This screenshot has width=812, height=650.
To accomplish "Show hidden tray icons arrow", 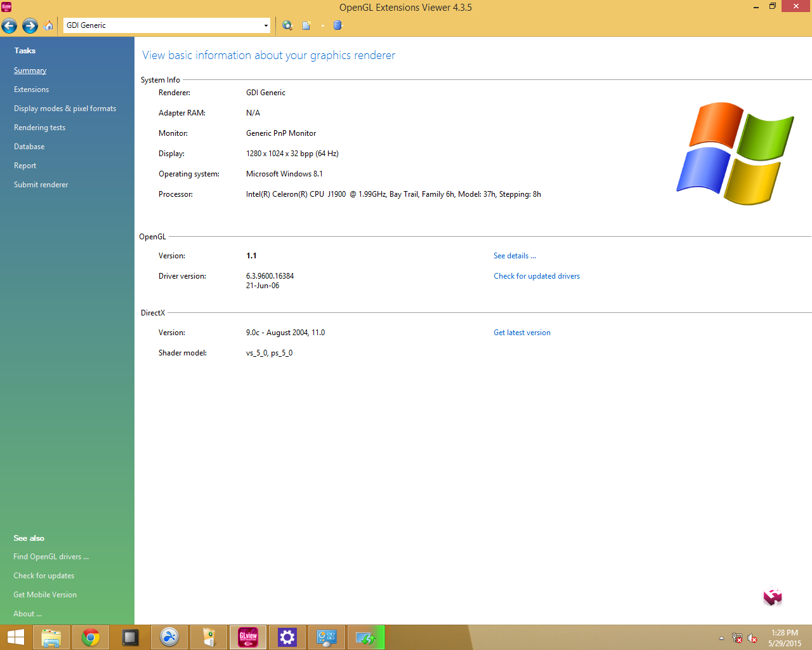I will (x=721, y=638).
